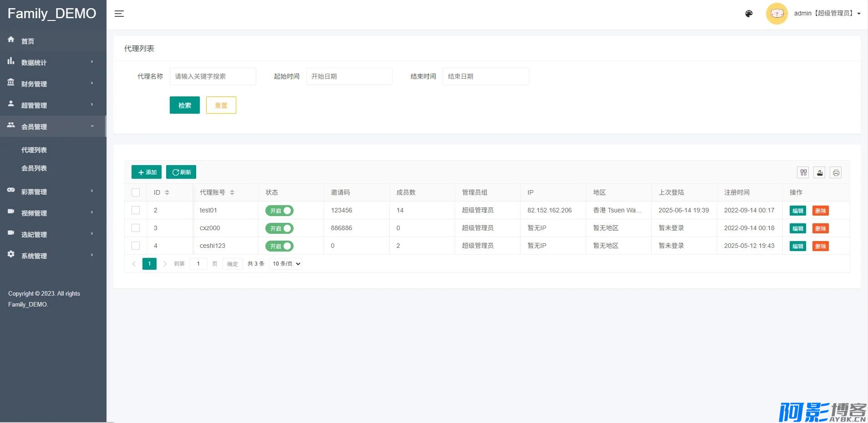Click the hamburger menu collapse icon
868x423 pixels.
pos(119,14)
